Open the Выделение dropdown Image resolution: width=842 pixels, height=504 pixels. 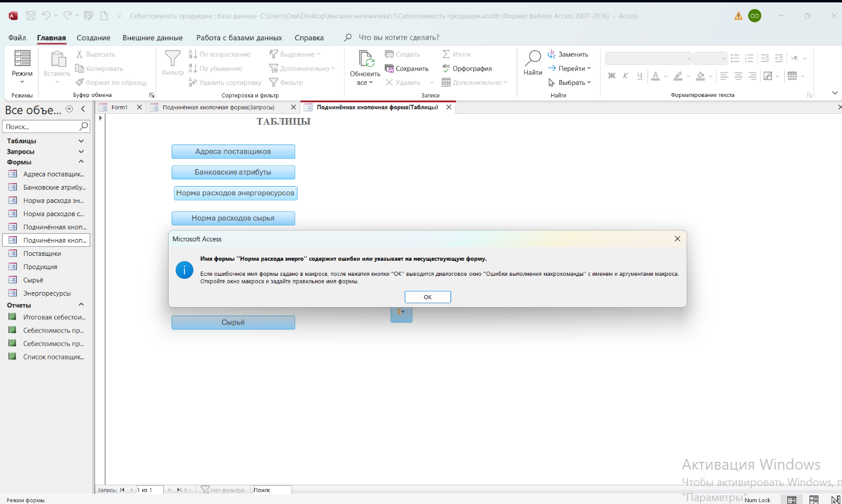295,54
